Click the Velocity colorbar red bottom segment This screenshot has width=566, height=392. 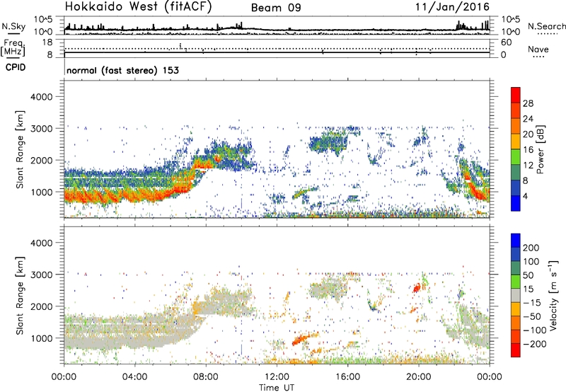pos(516,350)
